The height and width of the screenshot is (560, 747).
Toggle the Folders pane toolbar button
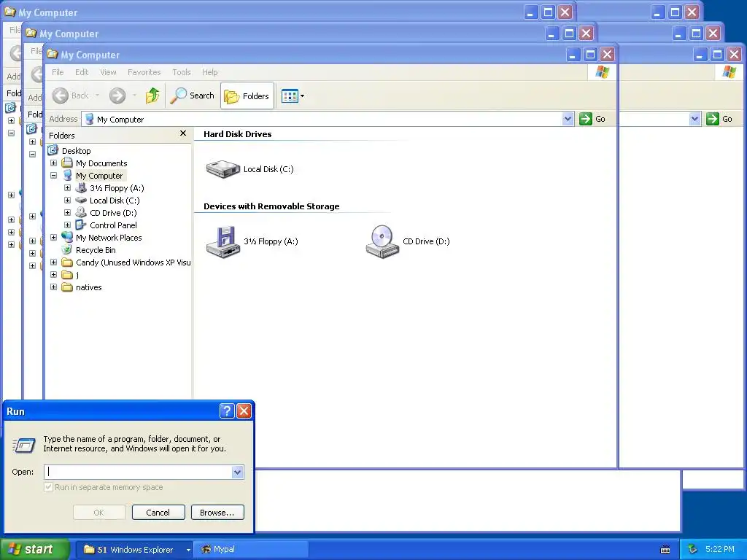point(247,96)
